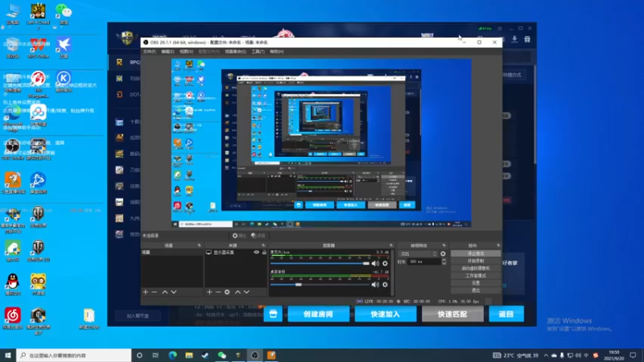644x362 pixels.
Task: Click the download icon in game platform header
Action: (x=514, y=39)
